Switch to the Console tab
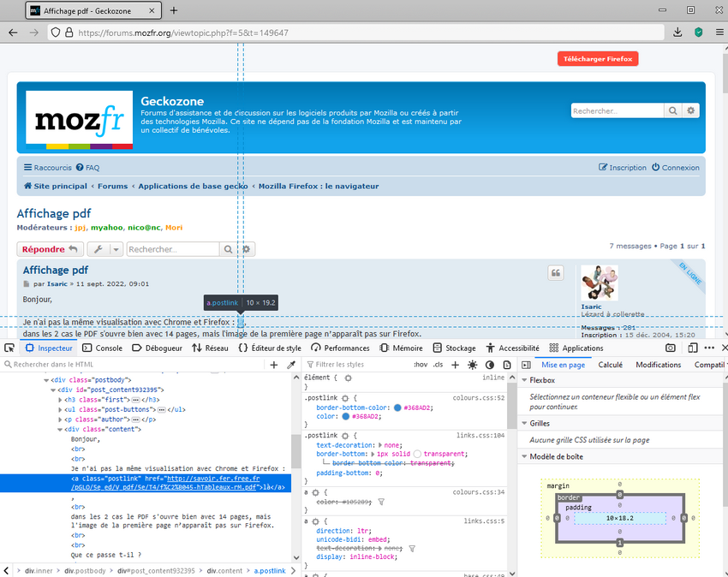728x577 pixels. pos(102,348)
